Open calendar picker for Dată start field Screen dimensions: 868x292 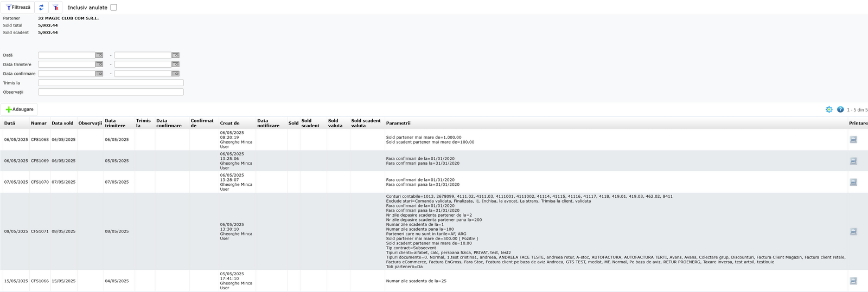(99, 55)
